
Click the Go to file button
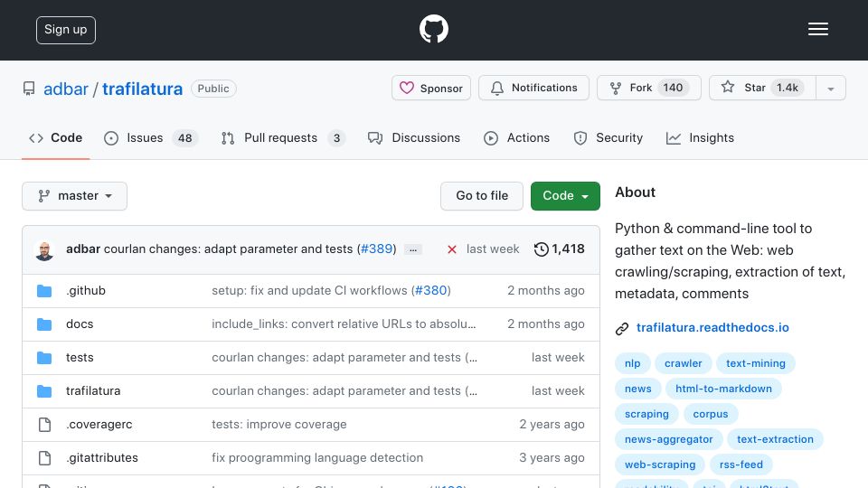coord(482,196)
